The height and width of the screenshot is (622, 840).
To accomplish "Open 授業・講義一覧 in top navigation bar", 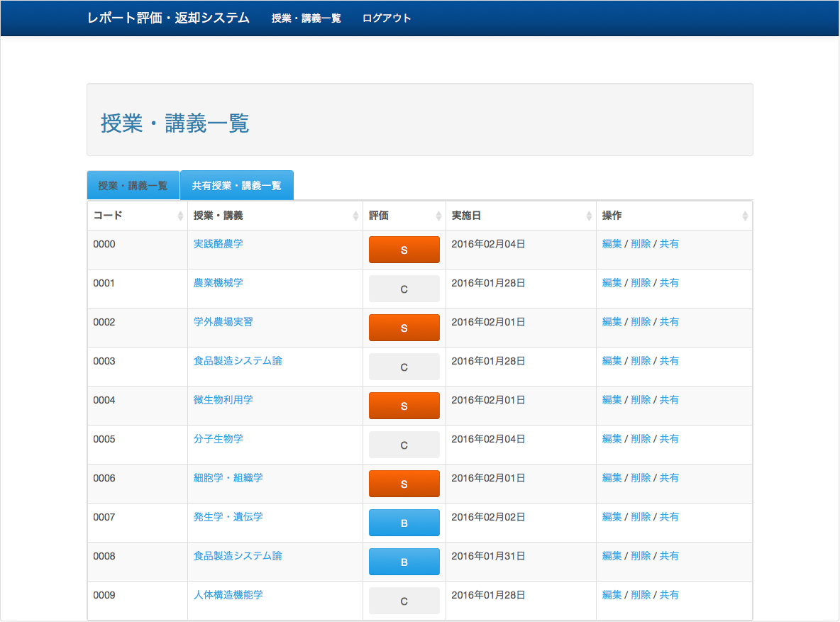I will (306, 18).
